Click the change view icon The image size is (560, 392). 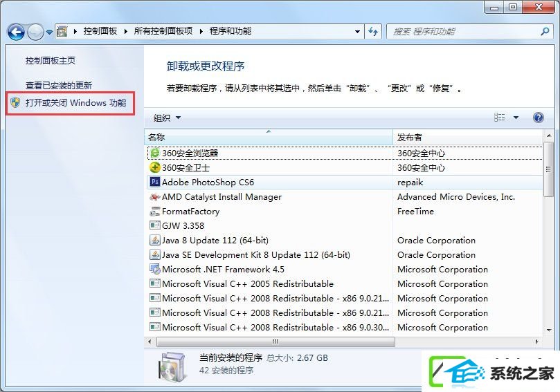[499, 118]
